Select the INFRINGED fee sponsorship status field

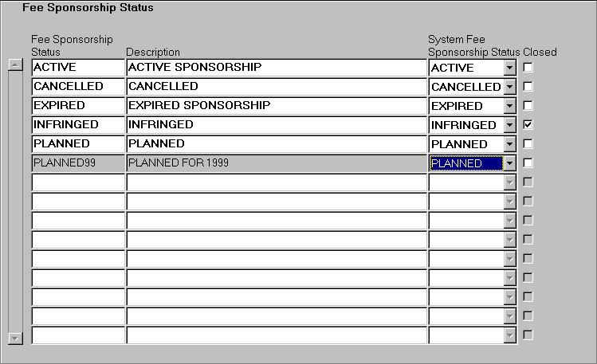point(78,125)
